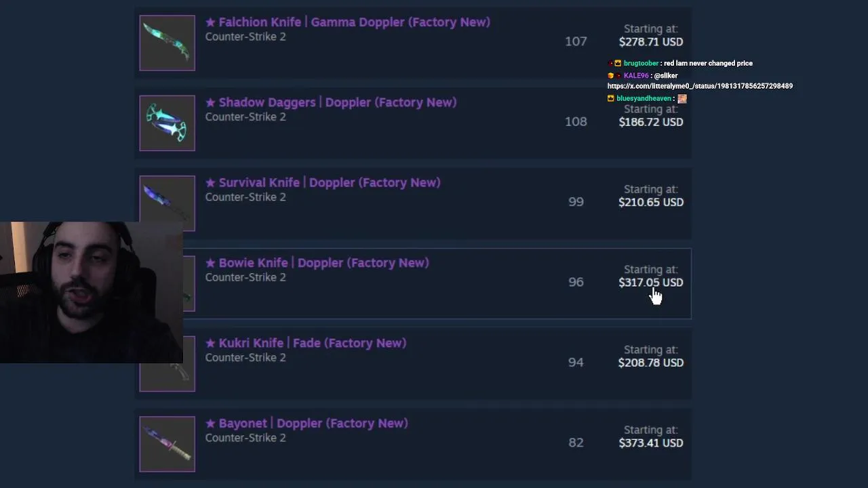The width and height of the screenshot is (868, 488).
Task: Click the Bayonet Doppler knife thumbnail
Action: pos(167,443)
